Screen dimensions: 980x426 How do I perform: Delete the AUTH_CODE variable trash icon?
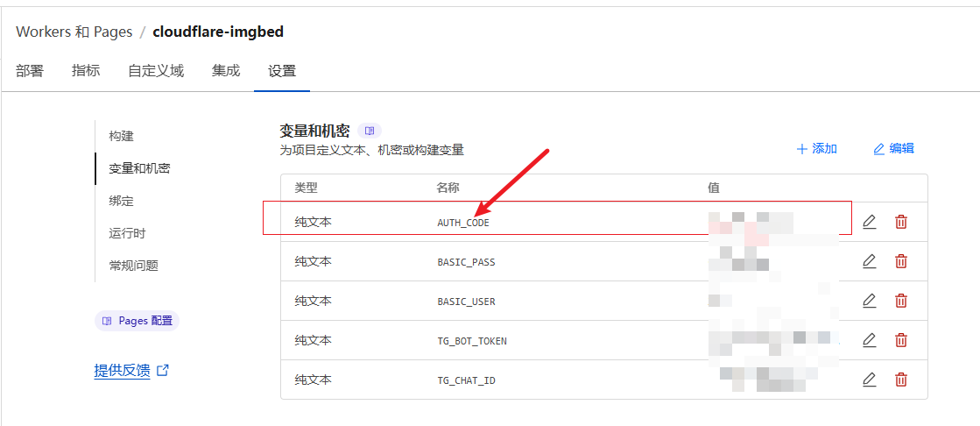900,222
